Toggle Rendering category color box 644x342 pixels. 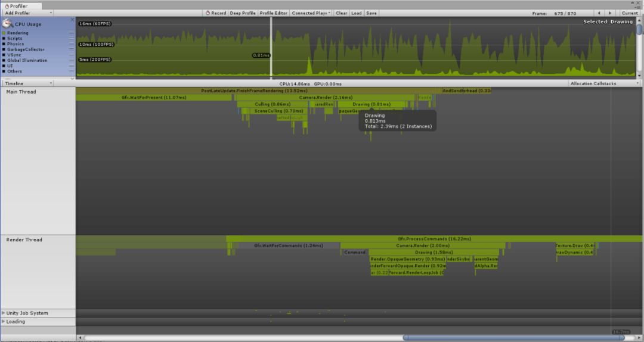coord(4,33)
